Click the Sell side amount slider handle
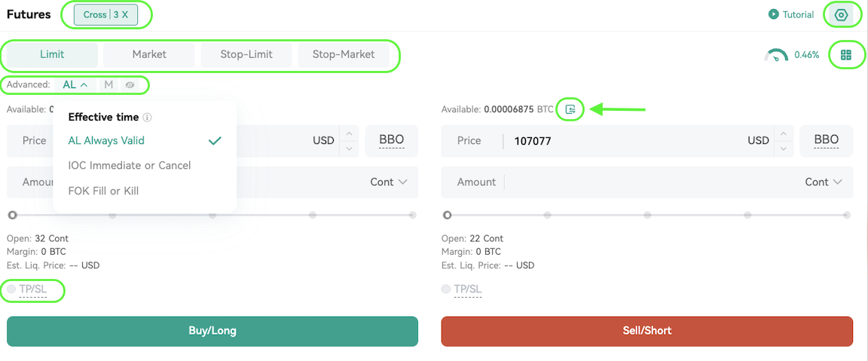The width and height of the screenshot is (868, 361). [x=448, y=215]
